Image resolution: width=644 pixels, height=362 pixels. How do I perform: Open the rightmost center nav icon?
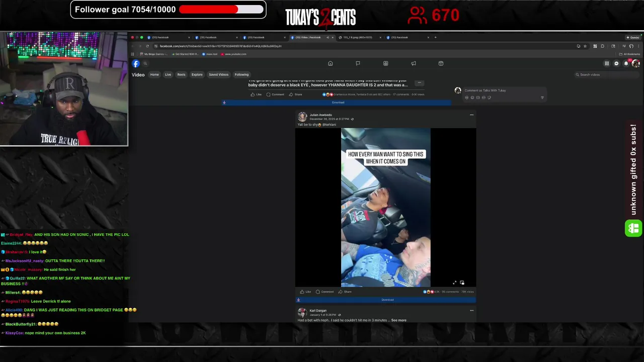(441, 63)
